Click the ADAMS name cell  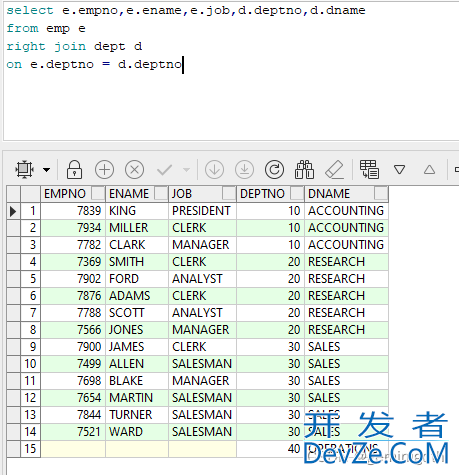(137, 296)
